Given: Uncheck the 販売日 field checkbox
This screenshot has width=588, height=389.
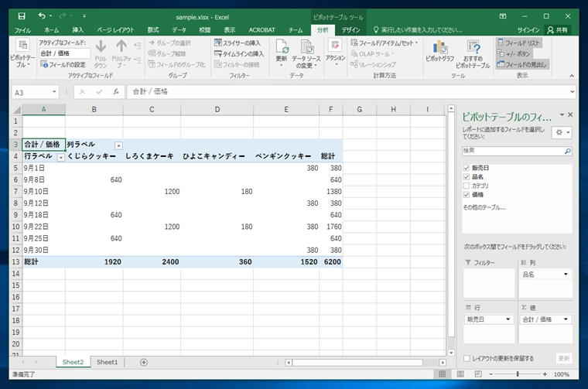Looking at the screenshot, I should 466,168.
